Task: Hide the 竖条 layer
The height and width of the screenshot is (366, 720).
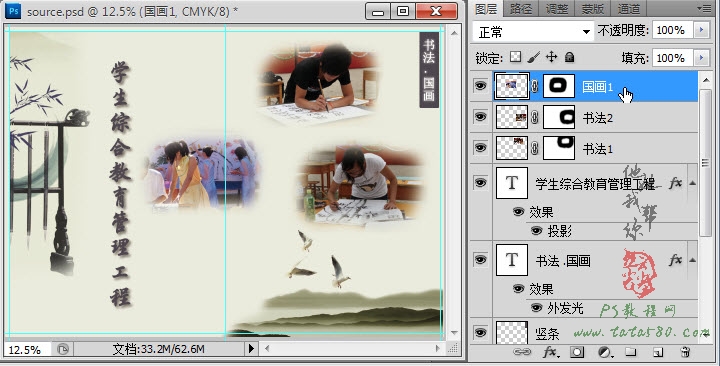Action: (x=480, y=332)
